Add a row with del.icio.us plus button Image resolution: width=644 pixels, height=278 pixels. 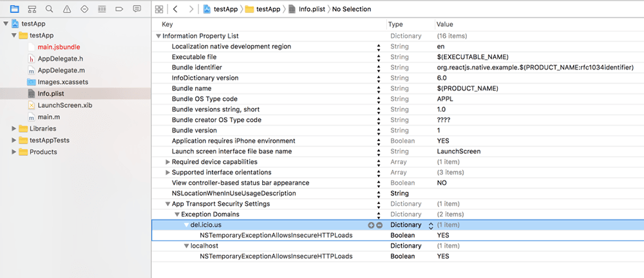pos(371,225)
